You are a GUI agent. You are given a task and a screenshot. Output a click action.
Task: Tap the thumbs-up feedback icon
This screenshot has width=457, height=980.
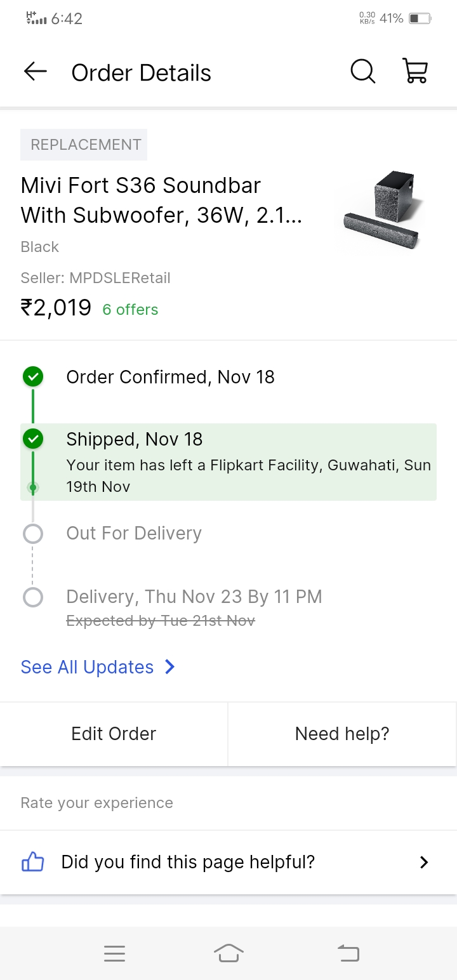[x=33, y=862]
